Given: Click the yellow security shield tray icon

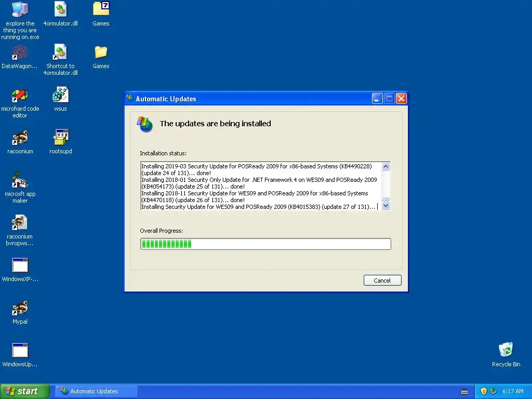Looking at the screenshot, I should (x=484, y=391).
